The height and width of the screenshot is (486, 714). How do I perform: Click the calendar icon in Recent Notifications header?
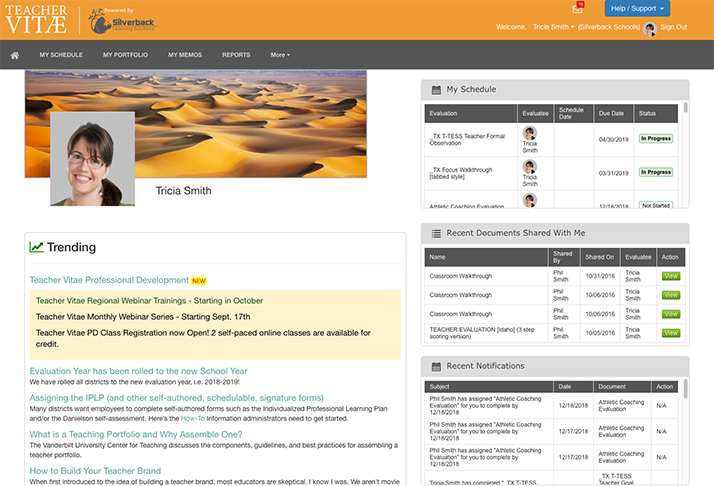click(436, 366)
